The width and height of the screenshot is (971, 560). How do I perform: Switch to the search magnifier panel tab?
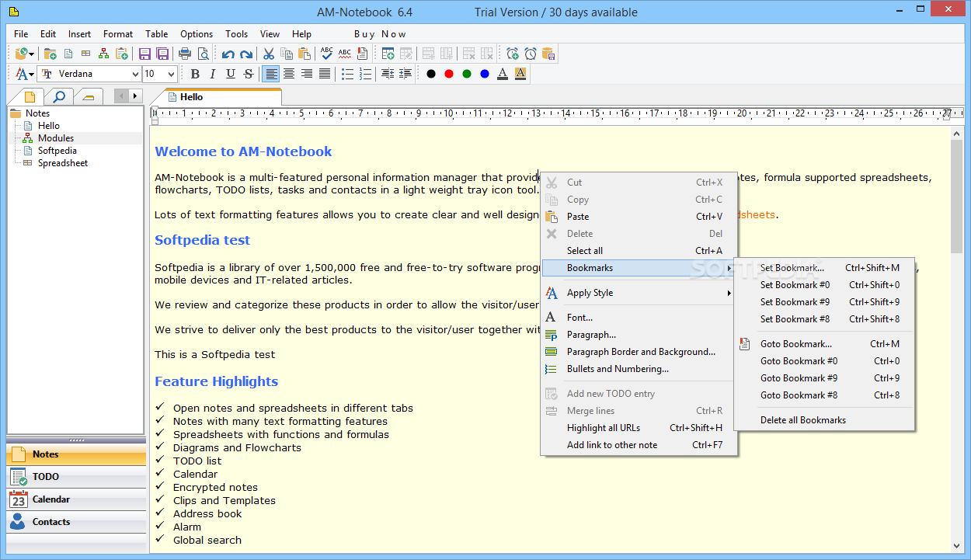[x=59, y=96]
